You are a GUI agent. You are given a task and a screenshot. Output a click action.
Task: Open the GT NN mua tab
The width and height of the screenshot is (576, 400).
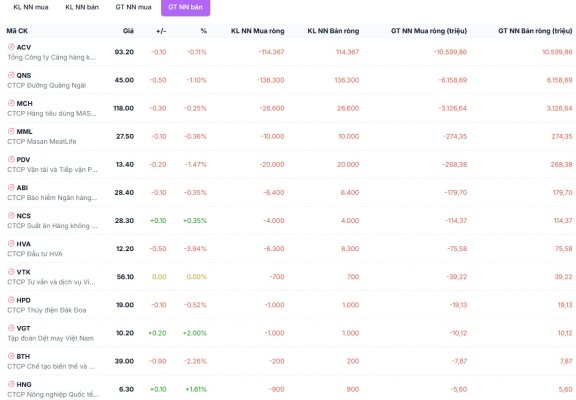click(x=133, y=7)
